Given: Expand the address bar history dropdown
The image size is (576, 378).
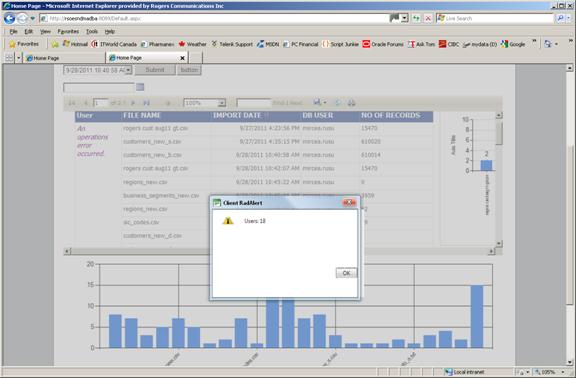Looking at the screenshot, I should tap(404, 18).
